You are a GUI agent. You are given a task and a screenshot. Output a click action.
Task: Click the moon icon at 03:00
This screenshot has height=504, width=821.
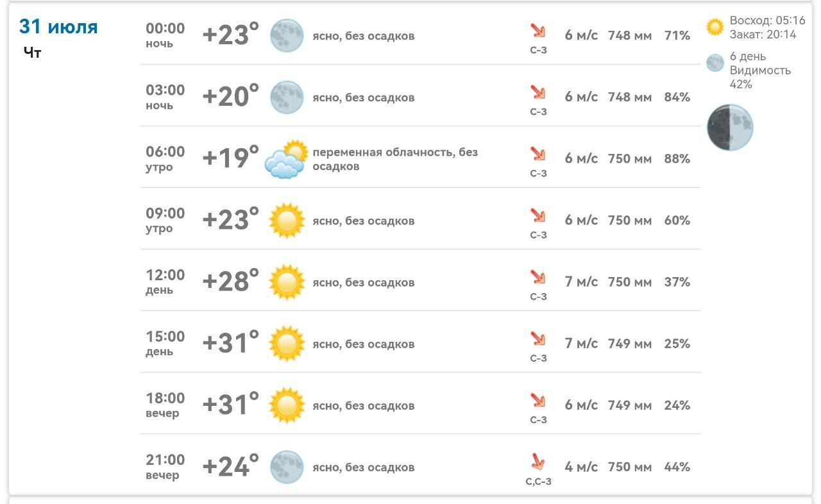click(287, 97)
